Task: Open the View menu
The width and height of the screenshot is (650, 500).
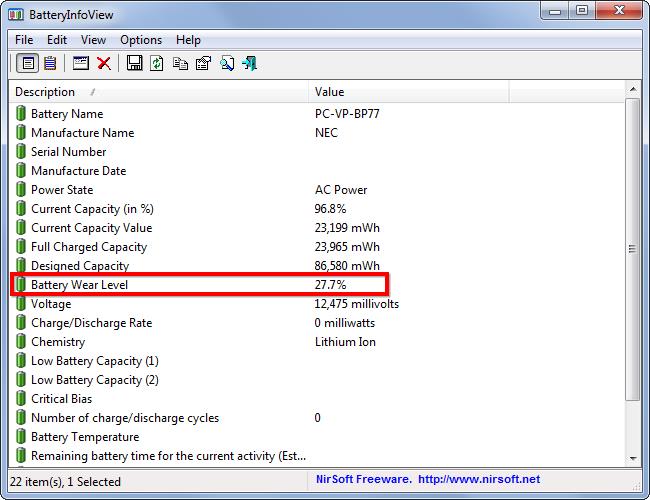Action: click(x=93, y=40)
